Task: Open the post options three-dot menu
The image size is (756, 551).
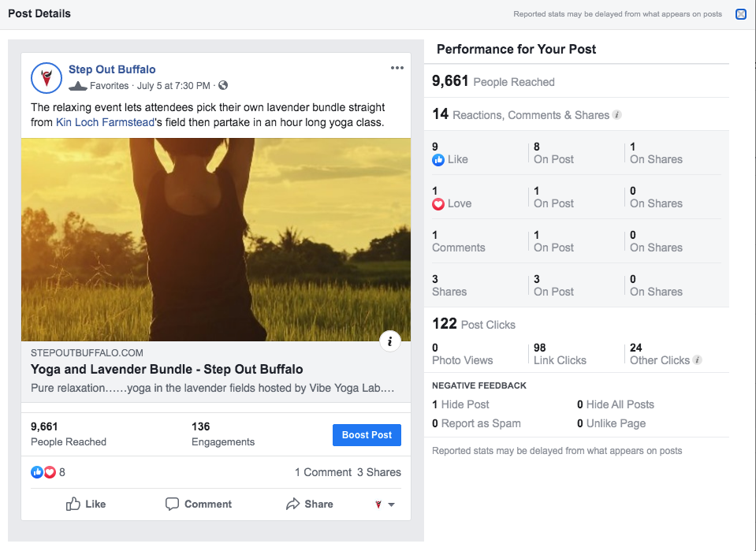Action: click(397, 68)
